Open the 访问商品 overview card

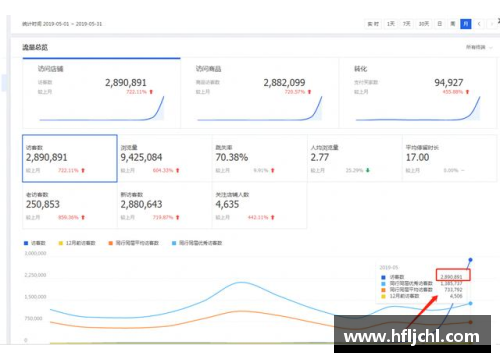(x=260, y=93)
